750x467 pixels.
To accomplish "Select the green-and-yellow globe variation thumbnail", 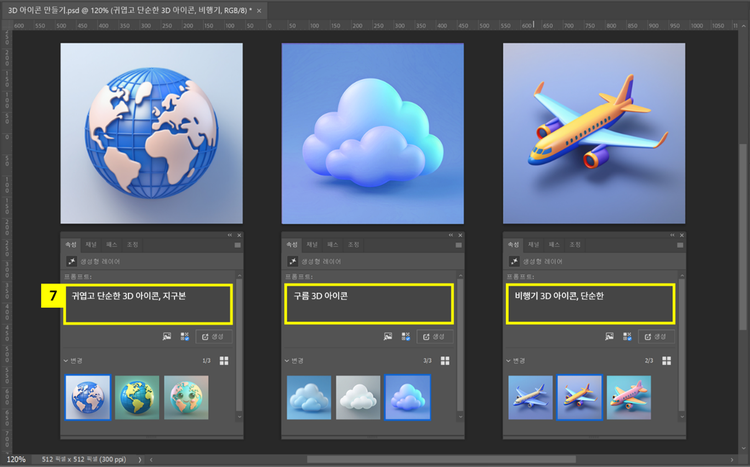I will pos(137,398).
